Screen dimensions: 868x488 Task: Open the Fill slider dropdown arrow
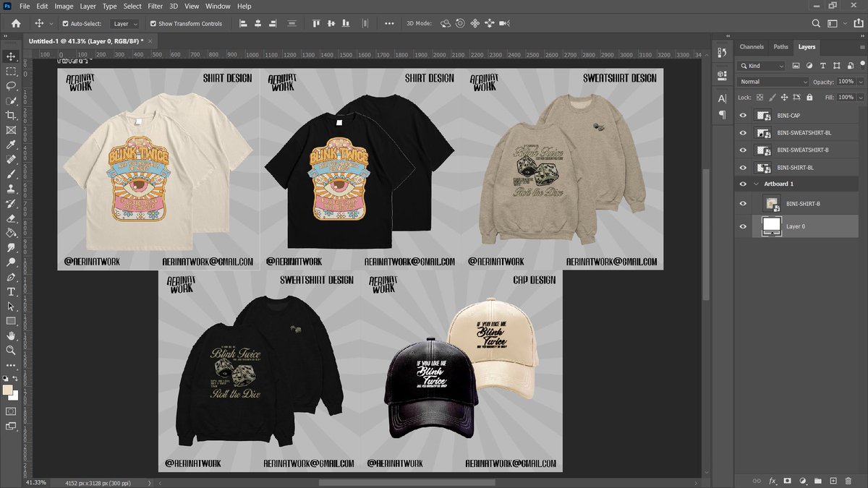[859, 97]
